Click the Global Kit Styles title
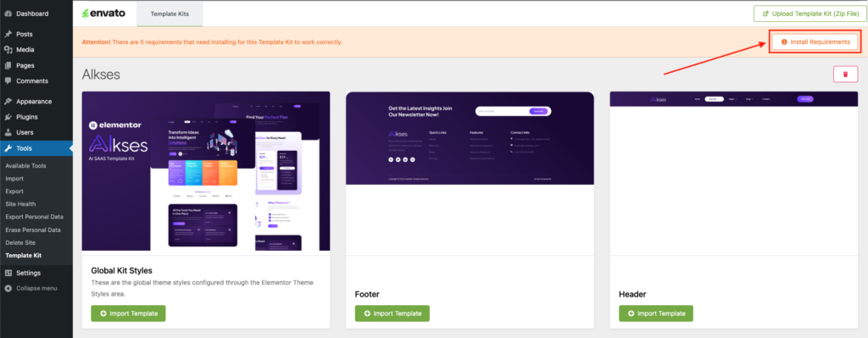Viewport: 868px width, 338px height. tap(122, 270)
